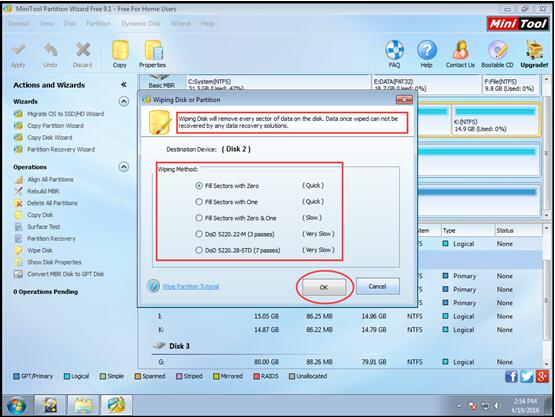
Task: Open the FAQ lifebuoy icon
Action: [x=394, y=55]
